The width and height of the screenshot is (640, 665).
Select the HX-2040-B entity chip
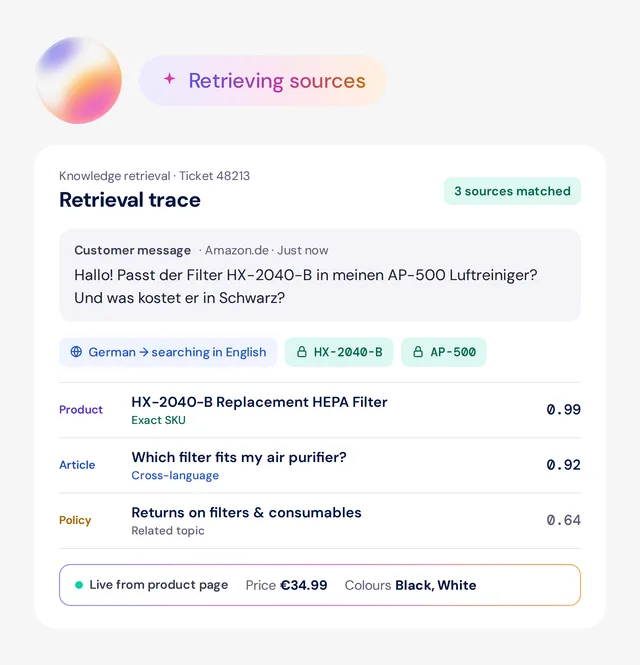(x=339, y=352)
